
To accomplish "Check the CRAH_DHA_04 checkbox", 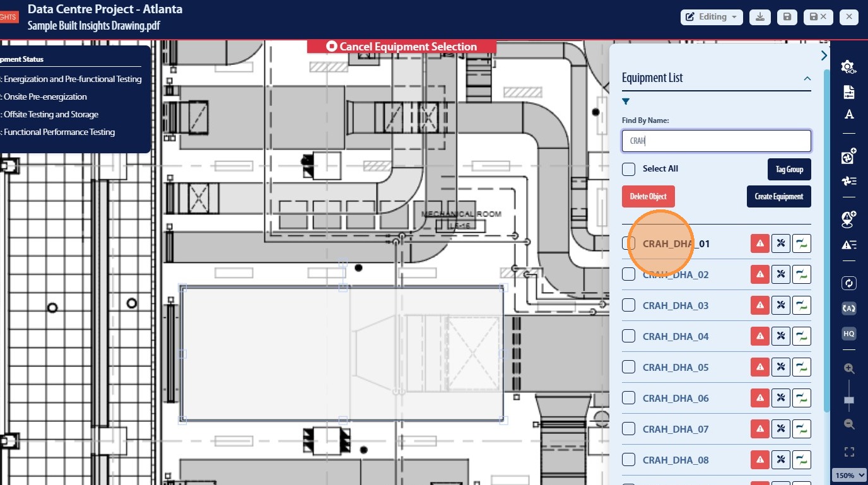I will point(628,336).
